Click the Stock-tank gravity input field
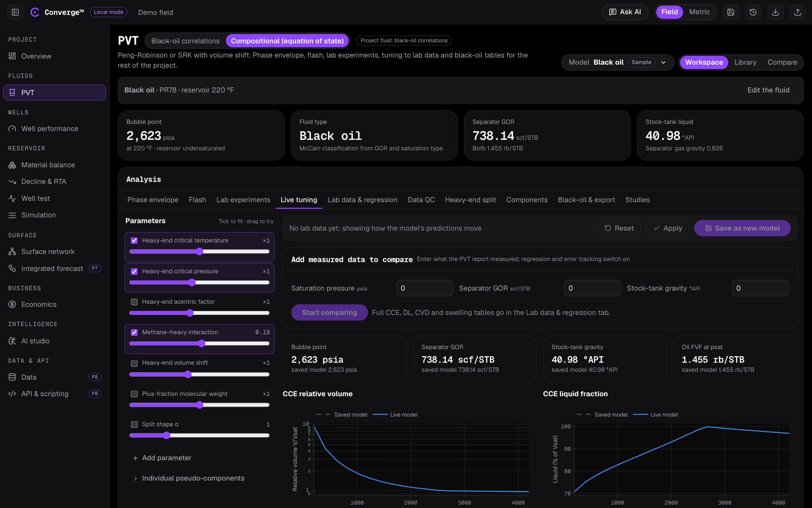This screenshot has width=812, height=508. click(760, 288)
